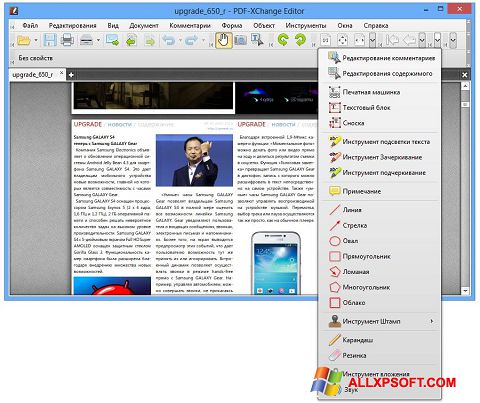
Task: Click the email document icon
Action: click(x=112, y=41)
